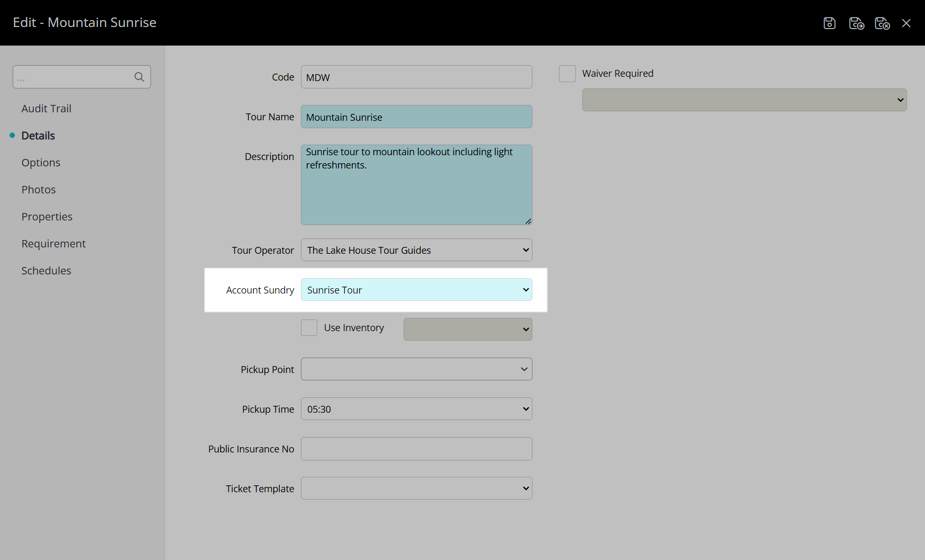The width and height of the screenshot is (925, 560).
Task: Click the sidebar search magnifier icon
Action: tap(139, 77)
